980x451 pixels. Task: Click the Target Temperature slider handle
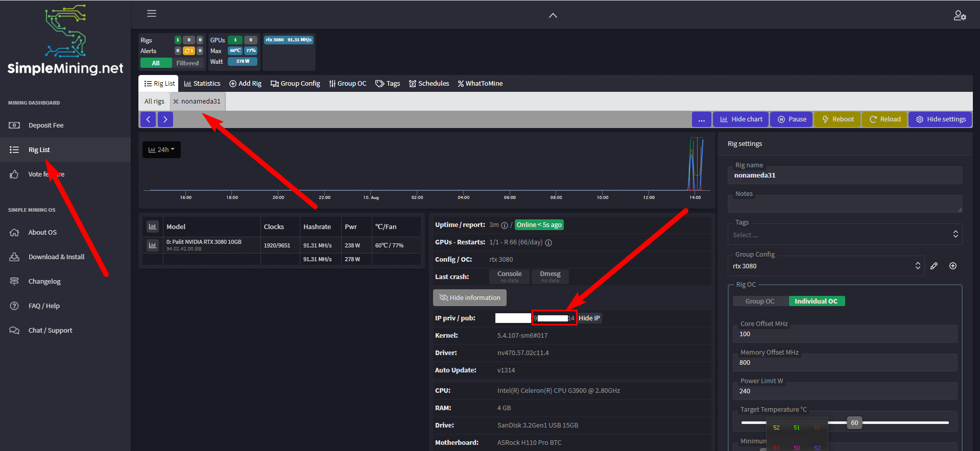click(854, 422)
